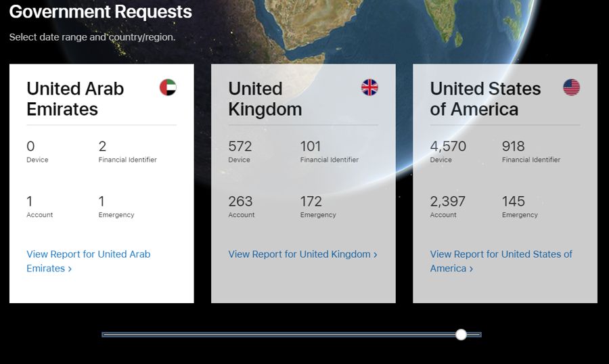
Task: Click the 145 Emergency value
Action: pos(513,202)
